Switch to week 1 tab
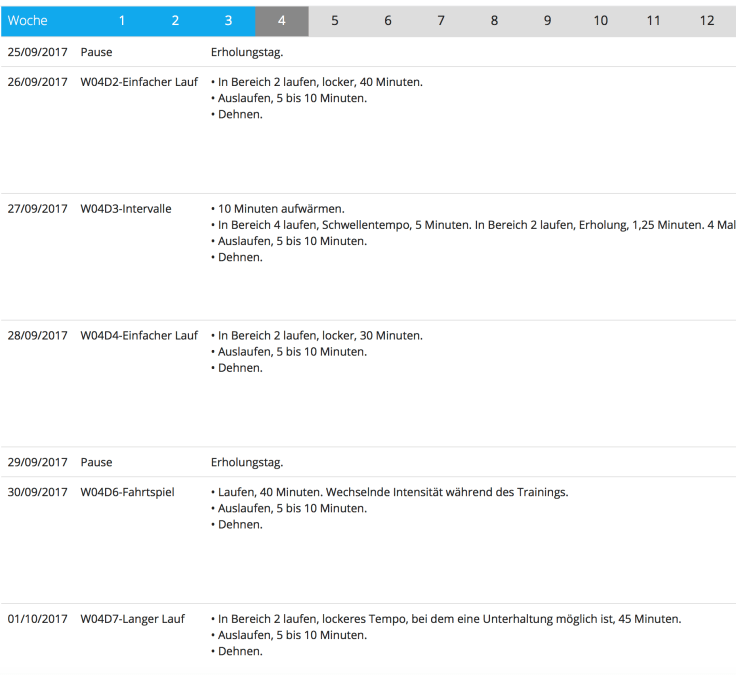This screenshot has width=736, height=675. pyautogui.click(x=122, y=21)
